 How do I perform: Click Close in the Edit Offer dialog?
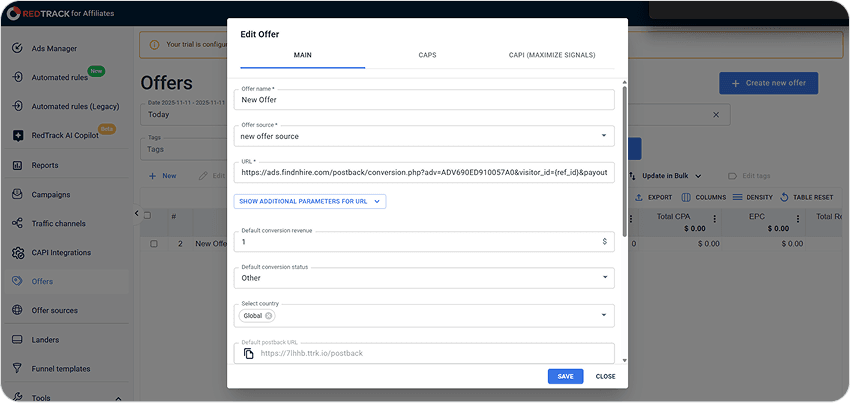tap(605, 376)
